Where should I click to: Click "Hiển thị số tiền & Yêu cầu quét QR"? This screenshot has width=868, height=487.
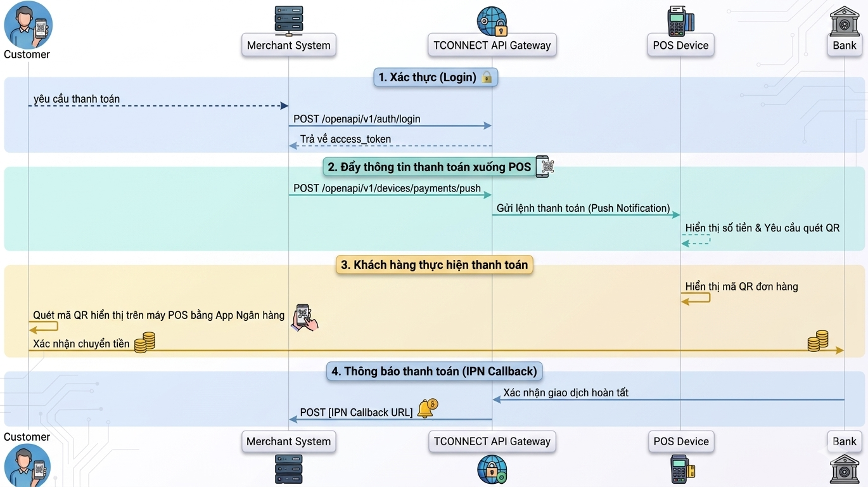tap(762, 228)
